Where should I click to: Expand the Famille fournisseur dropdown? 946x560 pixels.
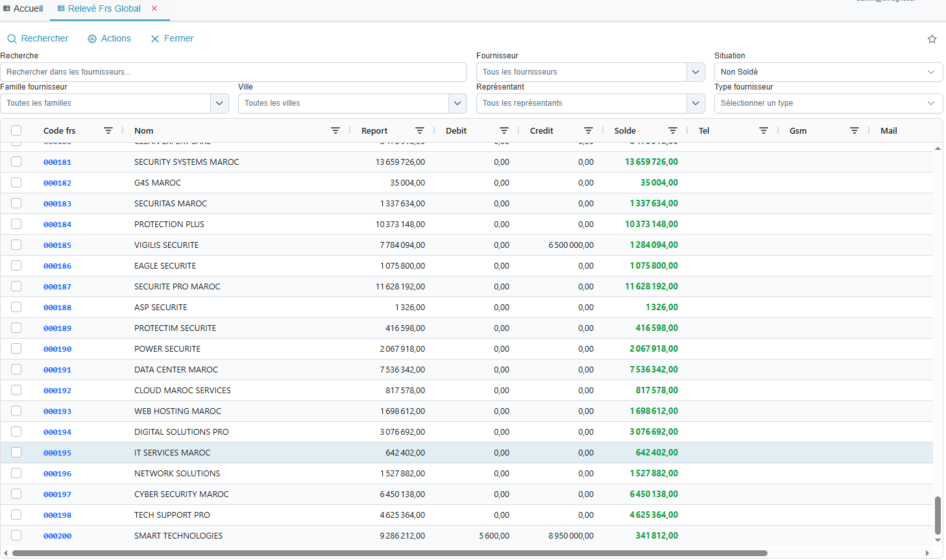(219, 103)
